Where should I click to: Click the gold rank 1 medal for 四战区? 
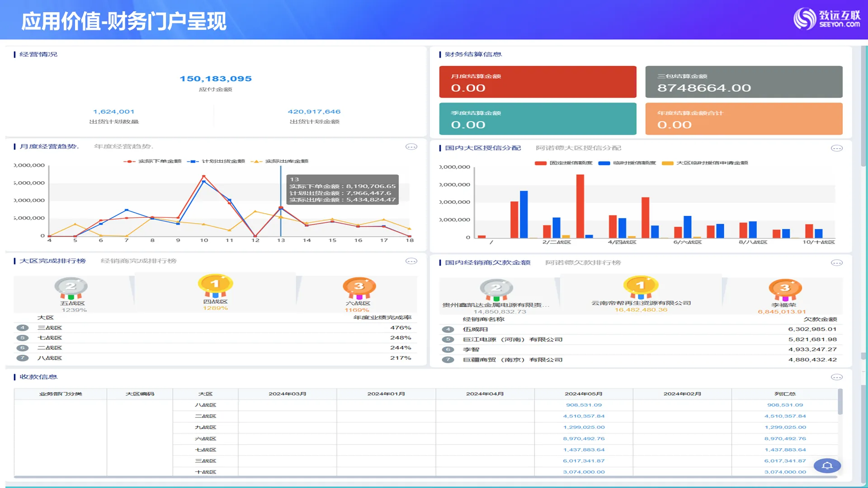[215, 286]
